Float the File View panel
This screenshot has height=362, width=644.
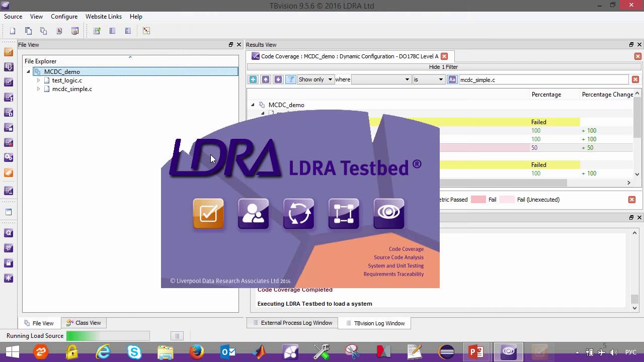pyautogui.click(x=231, y=45)
